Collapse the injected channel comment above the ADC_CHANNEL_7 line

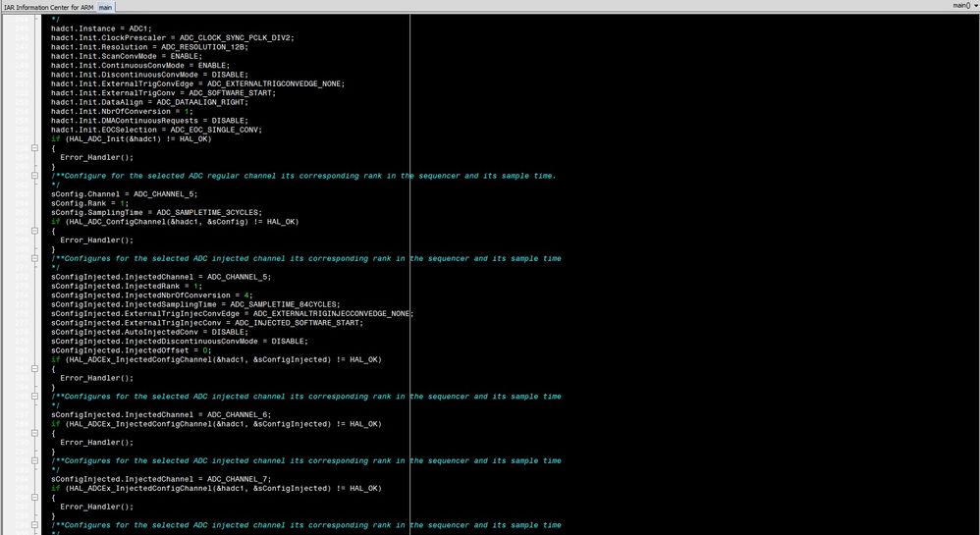(x=35, y=460)
